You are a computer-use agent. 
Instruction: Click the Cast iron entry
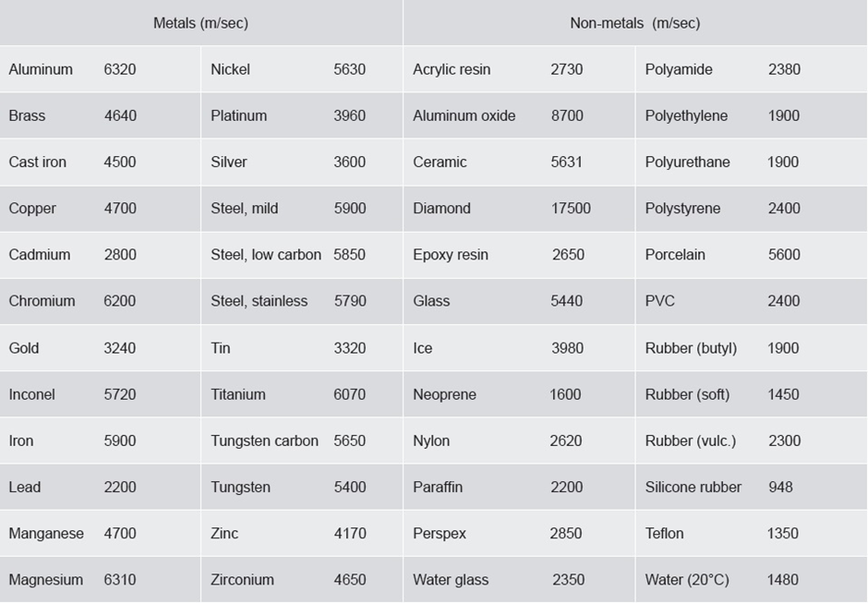click(x=37, y=162)
